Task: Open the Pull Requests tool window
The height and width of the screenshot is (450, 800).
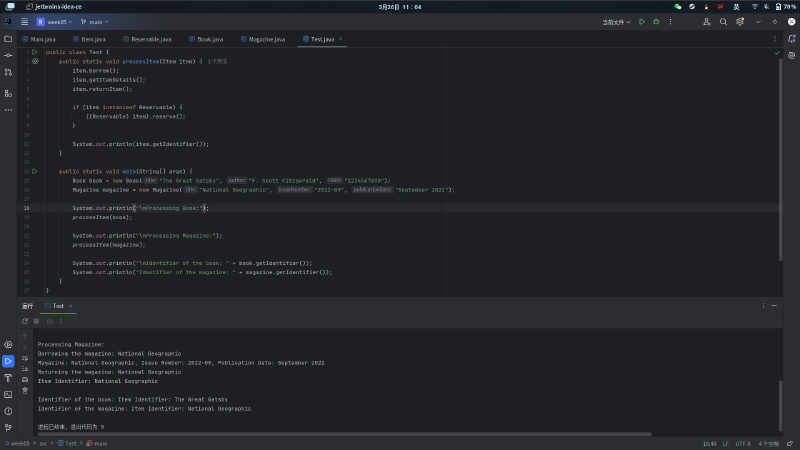Action: (8, 72)
